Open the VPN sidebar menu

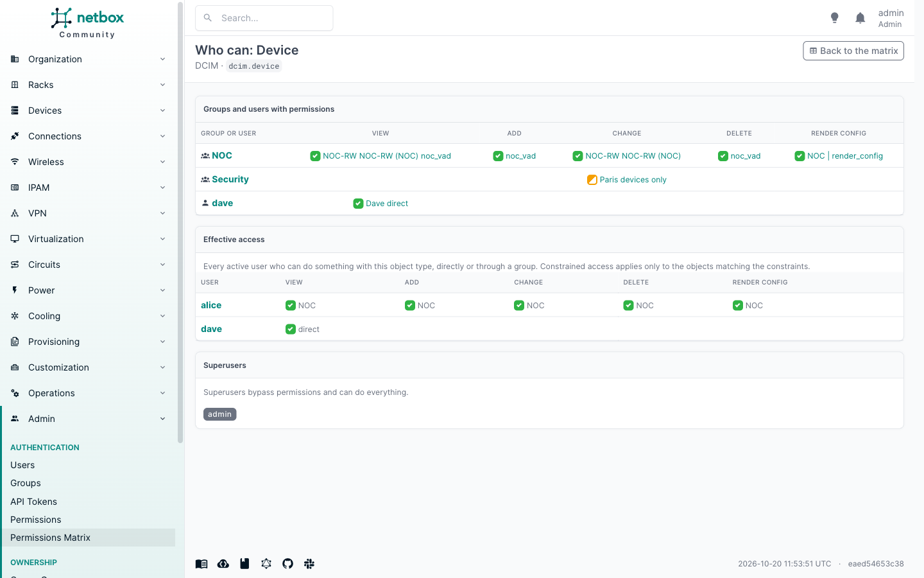click(x=89, y=213)
